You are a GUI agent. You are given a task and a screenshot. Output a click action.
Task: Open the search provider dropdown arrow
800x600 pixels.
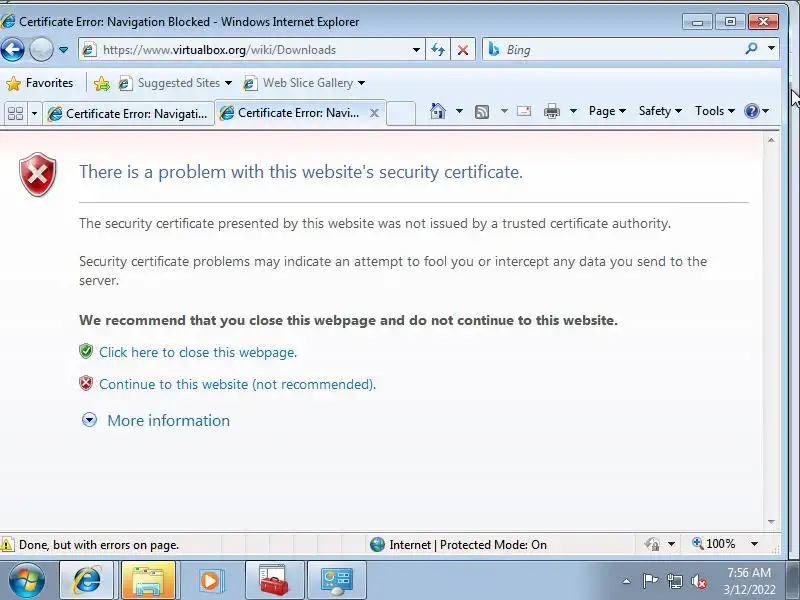pos(771,48)
